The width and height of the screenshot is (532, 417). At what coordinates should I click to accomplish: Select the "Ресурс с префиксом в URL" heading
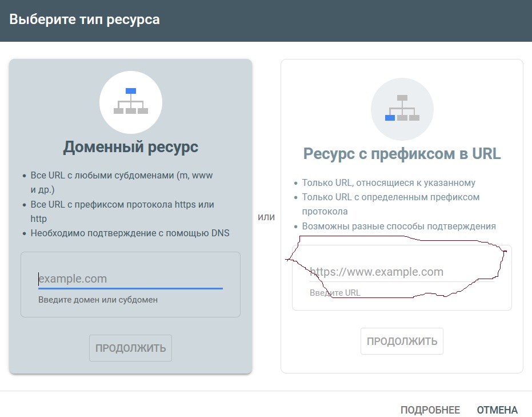tap(402, 153)
